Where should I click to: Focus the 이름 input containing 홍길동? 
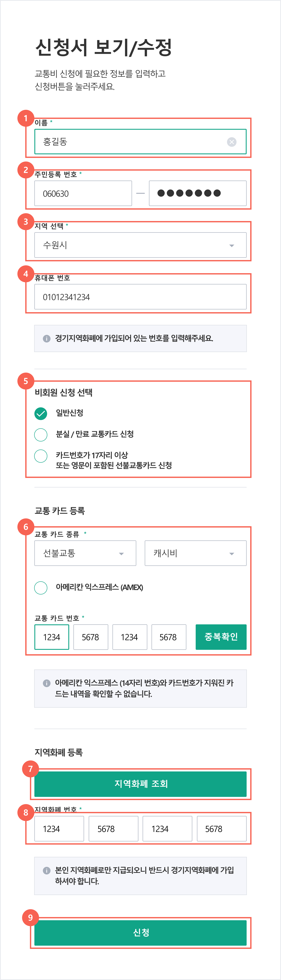pyautogui.click(x=140, y=142)
